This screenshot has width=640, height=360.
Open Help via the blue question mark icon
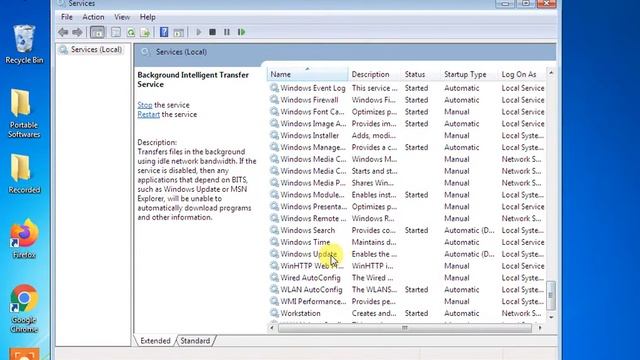164,32
